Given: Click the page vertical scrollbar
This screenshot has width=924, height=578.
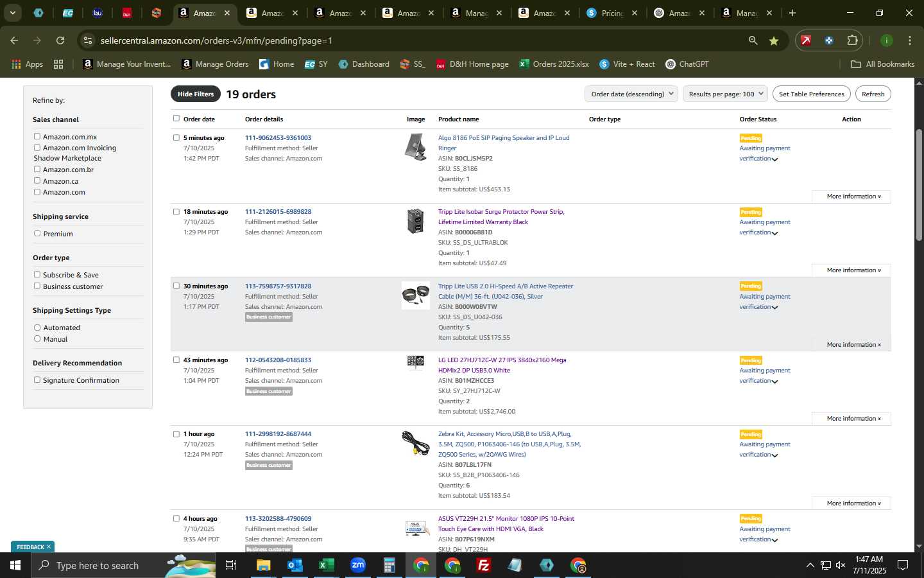Looking at the screenshot, I should coord(919,185).
